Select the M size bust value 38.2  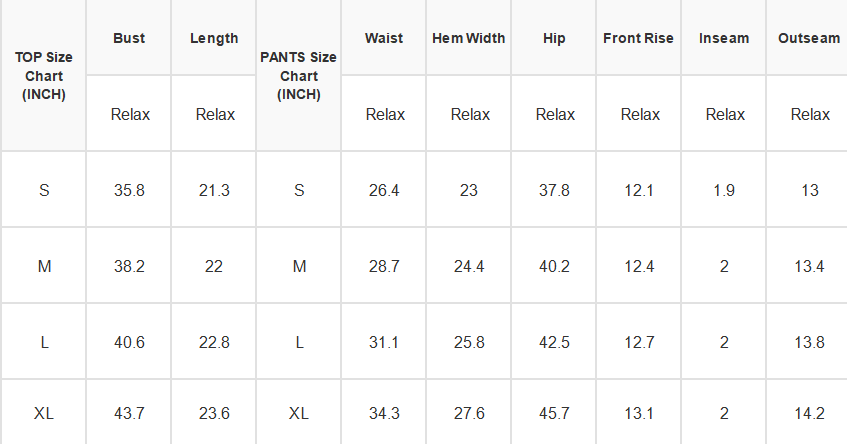(x=129, y=266)
